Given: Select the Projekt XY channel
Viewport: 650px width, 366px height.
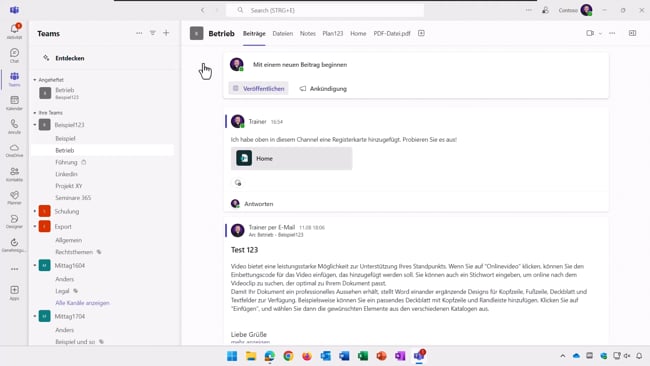Looking at the screenshot, I should (x=69, y=186).
